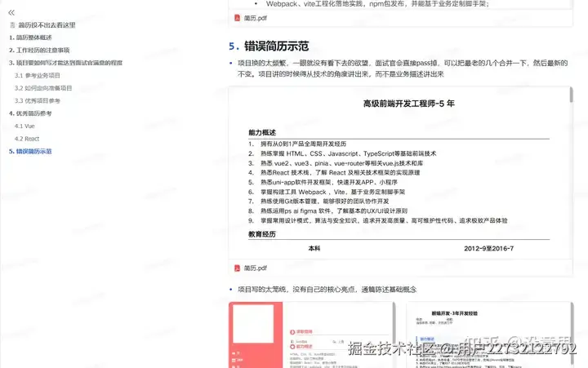Screen dimensions: 588x368
Task: Open outline entry 4.1 Vue
Action: (24, 126)
